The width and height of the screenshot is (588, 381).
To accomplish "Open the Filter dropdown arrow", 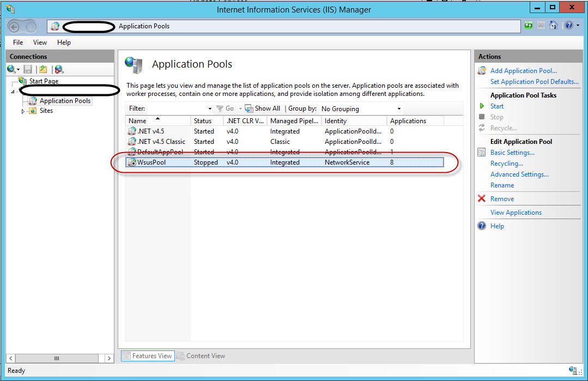I will (x=209, y=108).
